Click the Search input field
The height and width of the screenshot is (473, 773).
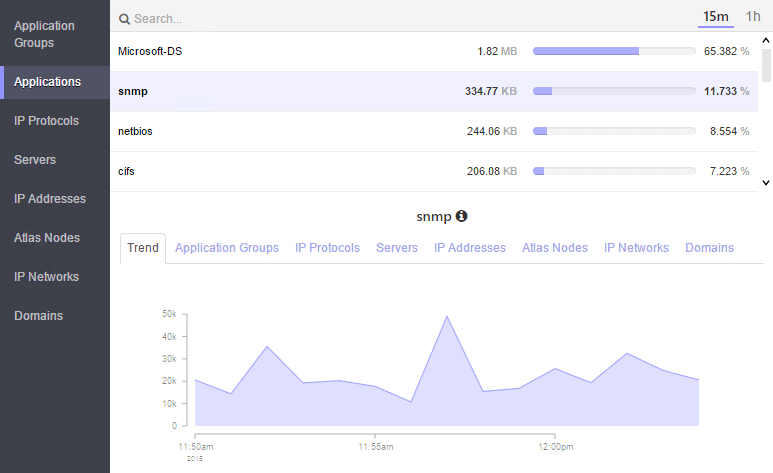click(x=404, y=19)
